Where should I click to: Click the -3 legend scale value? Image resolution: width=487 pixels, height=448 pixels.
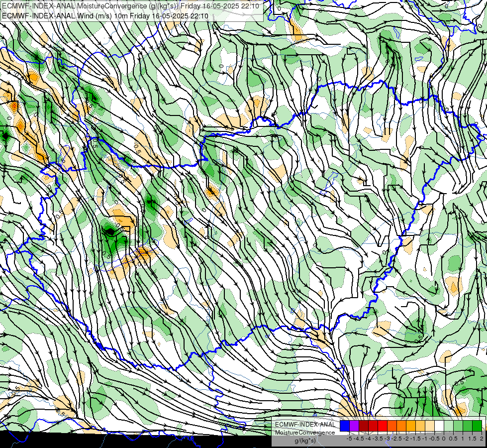tap(387, 439)
